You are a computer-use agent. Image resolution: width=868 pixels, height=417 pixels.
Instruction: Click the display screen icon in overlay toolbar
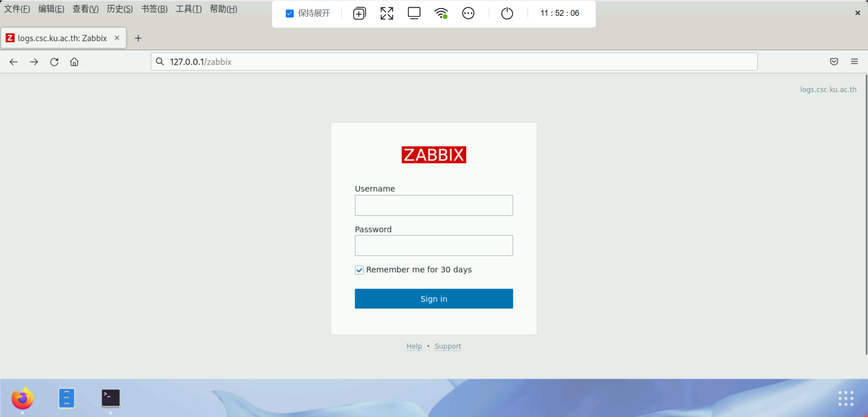point(414,14)
